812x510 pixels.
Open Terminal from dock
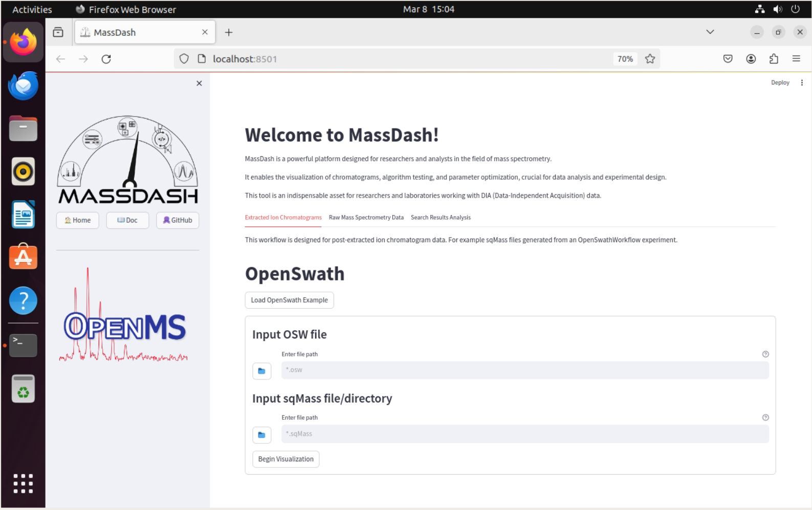click(23, 346)
